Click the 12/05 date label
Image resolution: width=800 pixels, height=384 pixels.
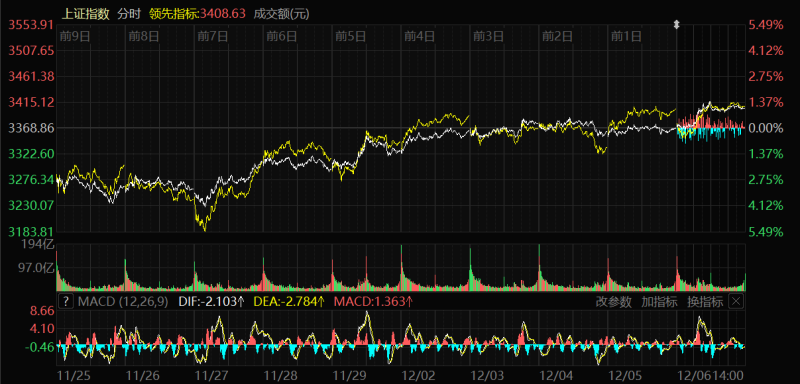pos(624,375)
